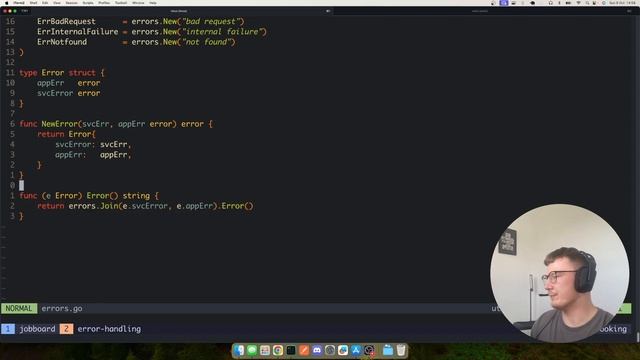Click the 'svcError: svcErr,' line
The width and height of the screenshot is (640, 360).
93,144
